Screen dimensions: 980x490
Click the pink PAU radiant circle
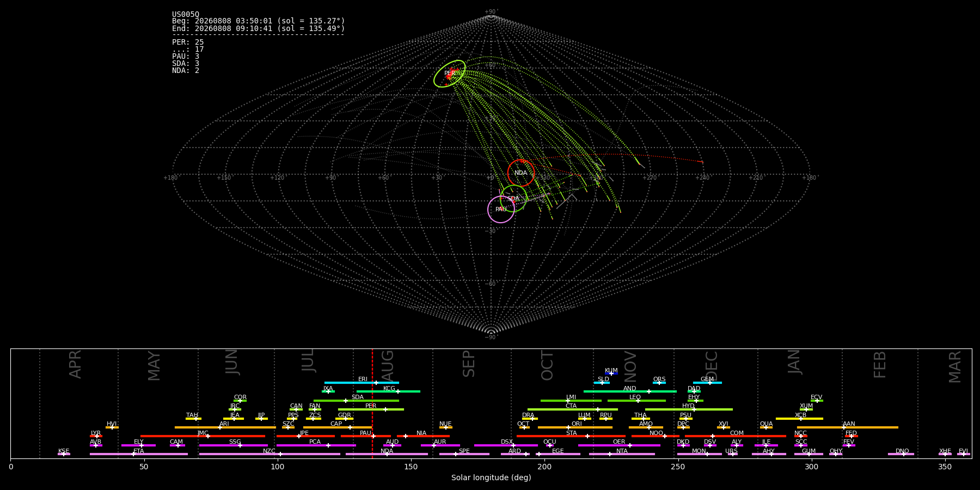(501, 210)
